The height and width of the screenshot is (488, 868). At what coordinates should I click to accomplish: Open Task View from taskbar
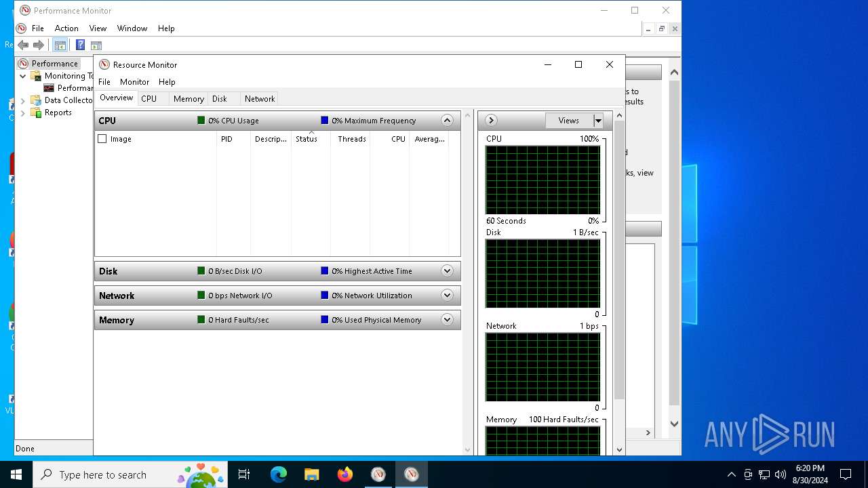(x=244, y=474)
